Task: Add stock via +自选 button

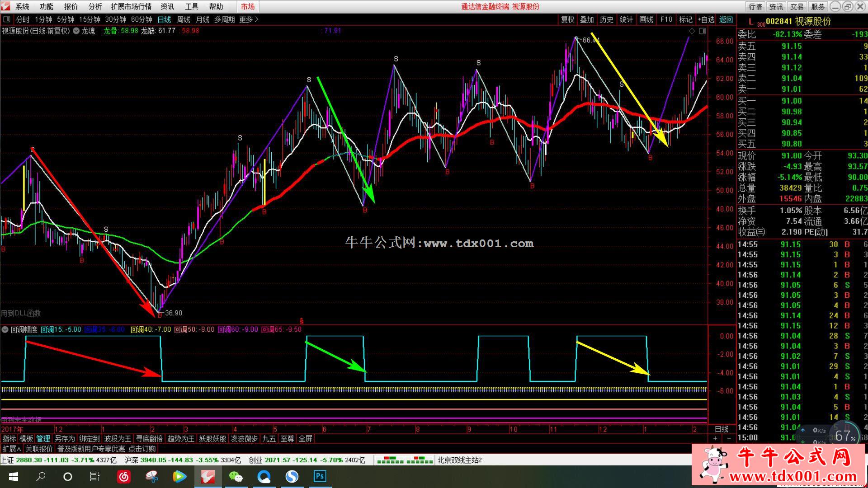Action: 706,19
